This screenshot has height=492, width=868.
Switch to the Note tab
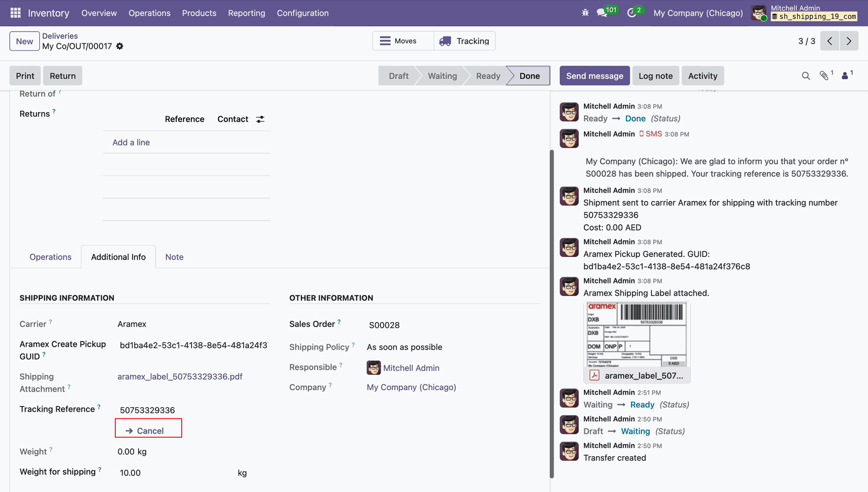click(174, 257)
